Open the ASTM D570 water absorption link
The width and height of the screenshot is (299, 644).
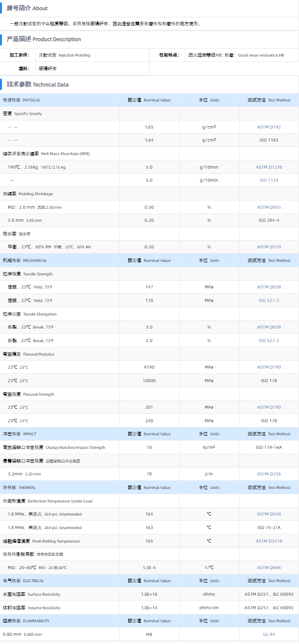click(269, 247)
